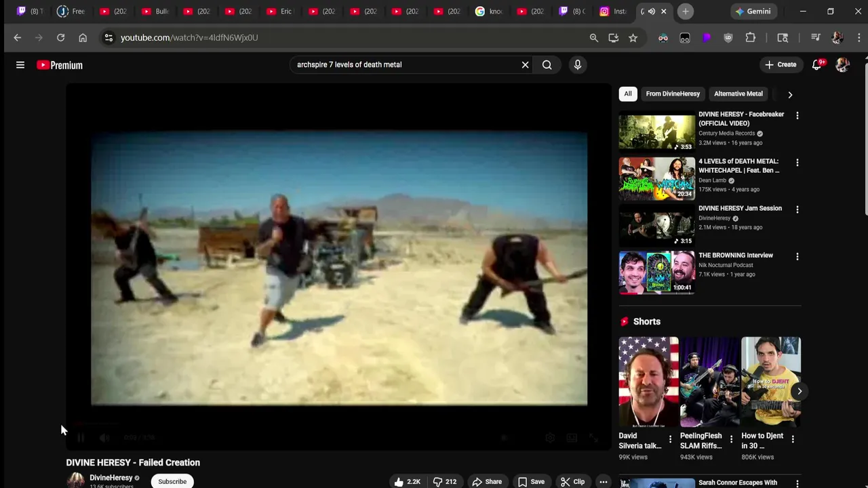Clear the search box with X

[x=525, y=65]
